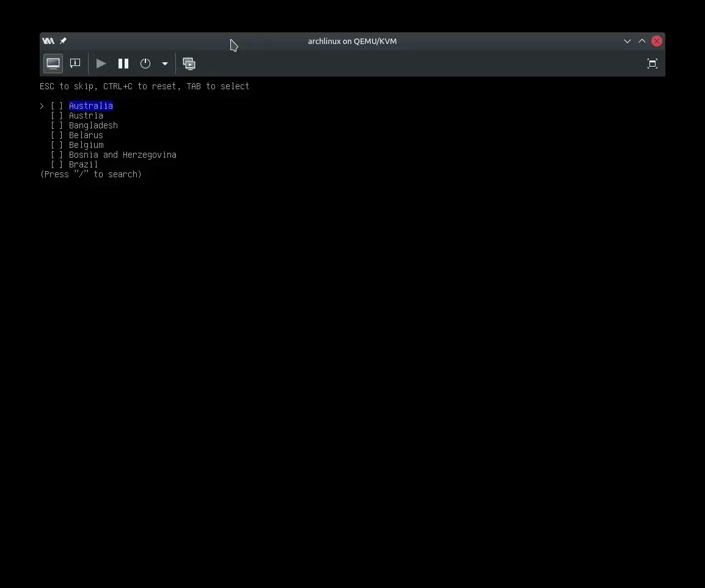Screen dimensions: 705x588
Task: Open virtual hardware details view
Action: (75, 64)
